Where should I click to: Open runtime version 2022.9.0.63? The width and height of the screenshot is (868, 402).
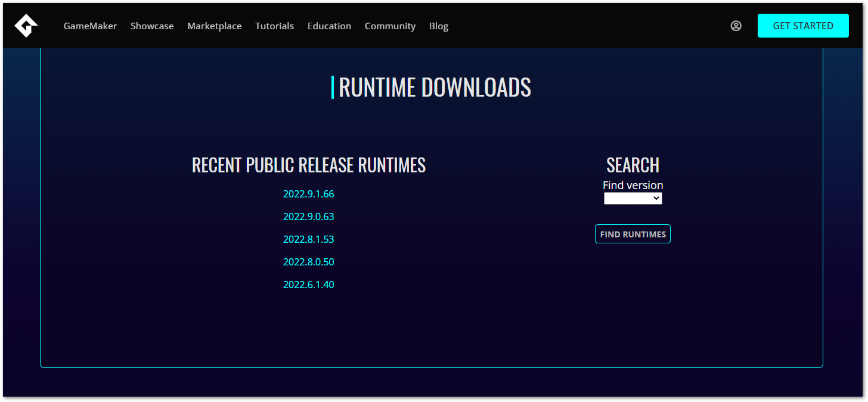[308, 217]
